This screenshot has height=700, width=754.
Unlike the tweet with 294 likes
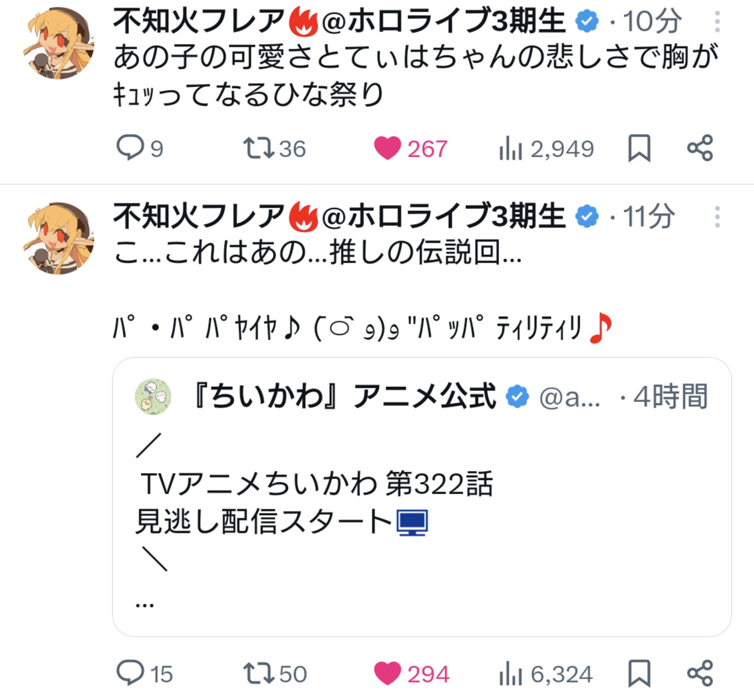388,673
